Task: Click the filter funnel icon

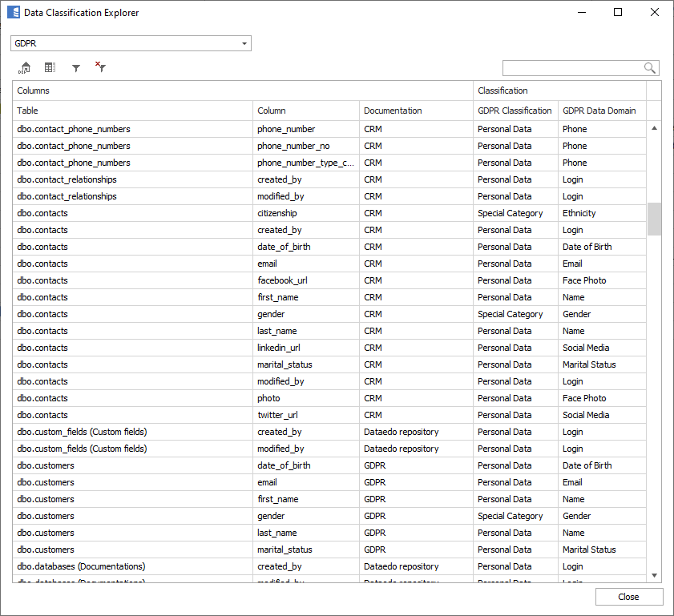Action: [x=76, y=68]
